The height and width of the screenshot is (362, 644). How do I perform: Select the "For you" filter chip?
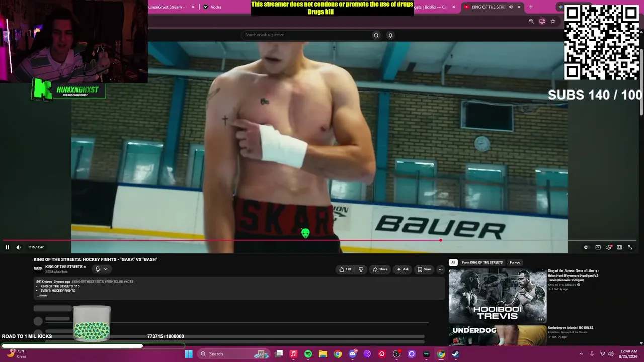tap(515, 262)
